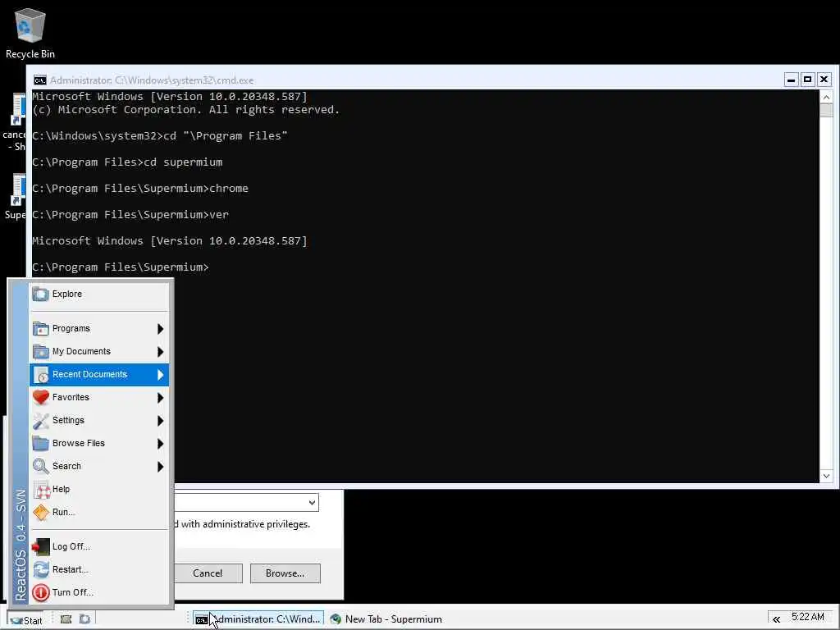Click the Log Off icon
This screenshot has width=840, height=630.
[41, 546]
